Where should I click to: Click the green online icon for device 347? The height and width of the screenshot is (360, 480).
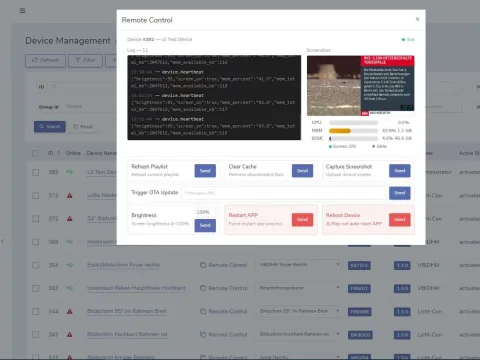pyautogui.click(x=69, y=288)
